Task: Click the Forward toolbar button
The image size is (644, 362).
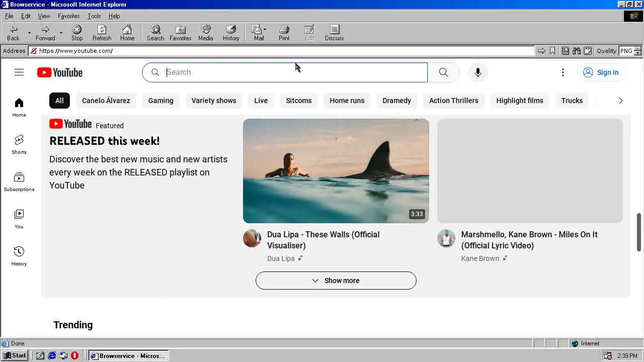Action: pos(45,33)
